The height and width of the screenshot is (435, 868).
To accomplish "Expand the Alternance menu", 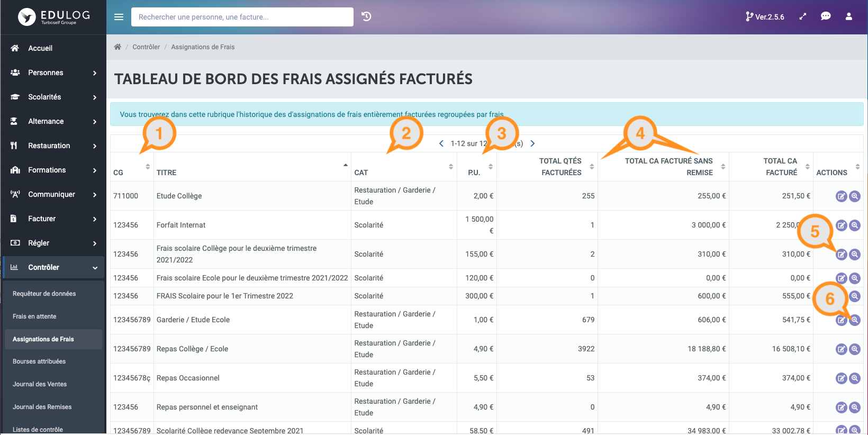I will 53,121.
